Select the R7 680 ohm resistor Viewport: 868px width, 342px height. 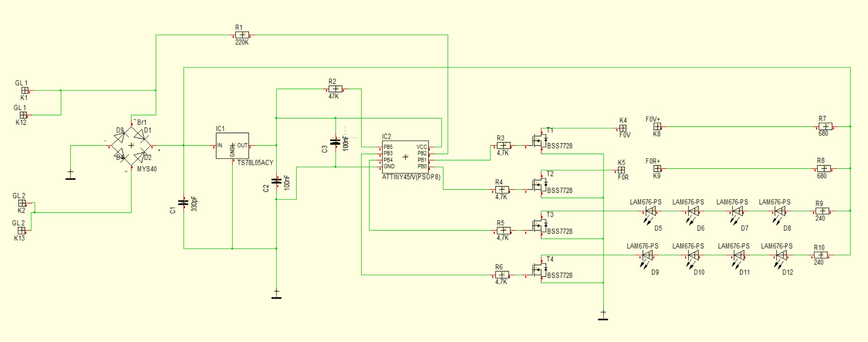point(825,126)
